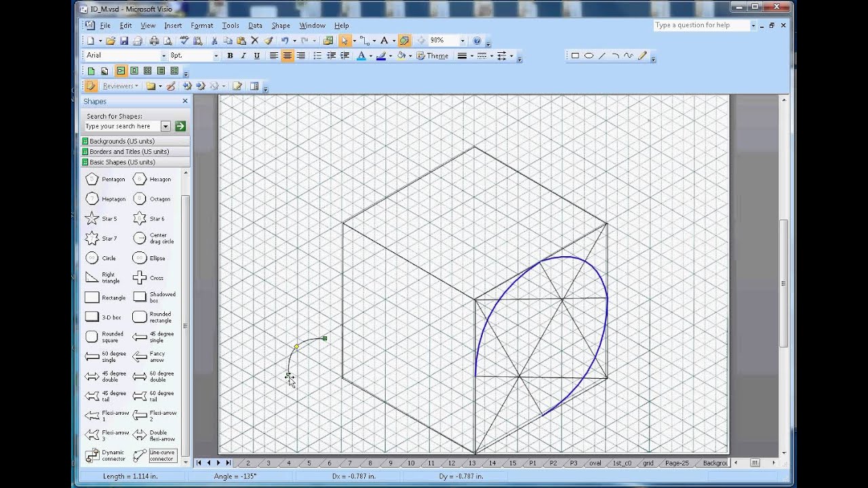The height and width of the screenshot is (488, 868).
Task: Switch to the oval page tab
Action: tap(595, 463)
